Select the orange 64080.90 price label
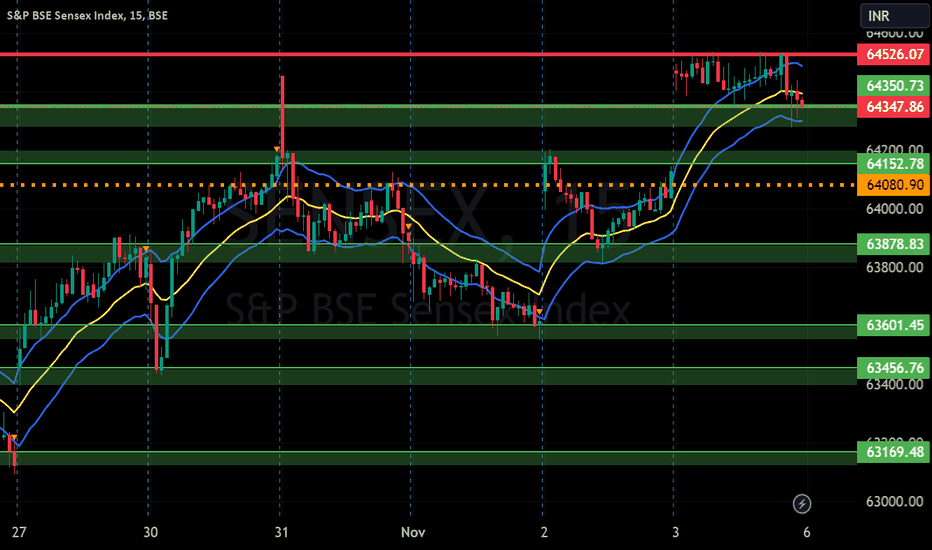The height and width of the screenshot is (550, 932). [894, 185]
